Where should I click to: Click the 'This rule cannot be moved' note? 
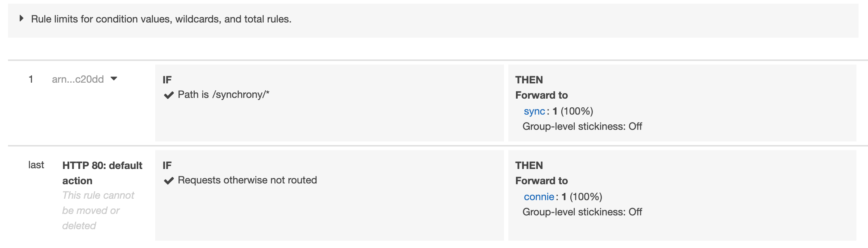98,211
